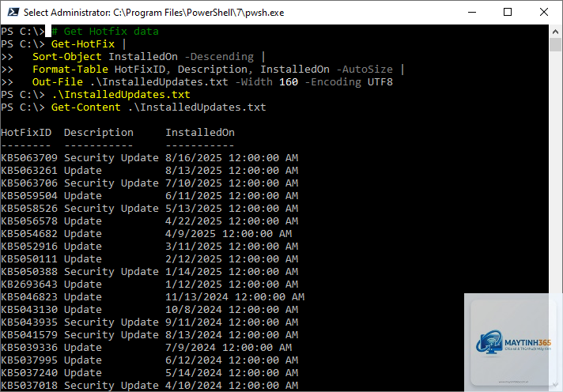Click hotfix ID KB2693643
Screen dimensions: 563x392
(29, 285)
